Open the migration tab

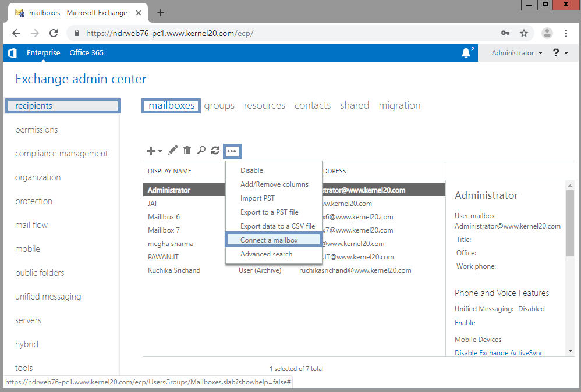click(399, 105)
